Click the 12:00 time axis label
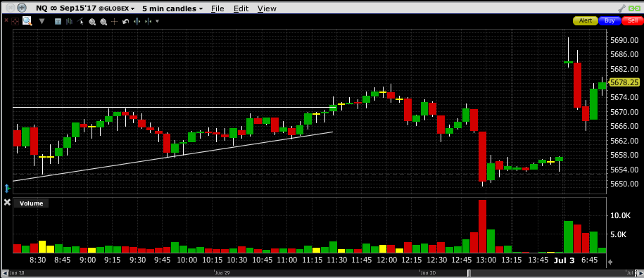Viewport: 644px width, 278px height. [x=386, y=260]
